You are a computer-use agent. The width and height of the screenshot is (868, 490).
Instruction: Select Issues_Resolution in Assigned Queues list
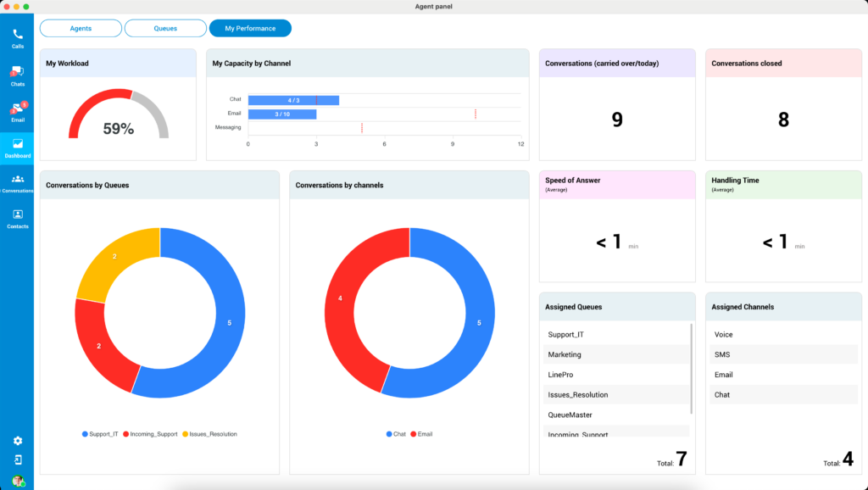(616, 395)
